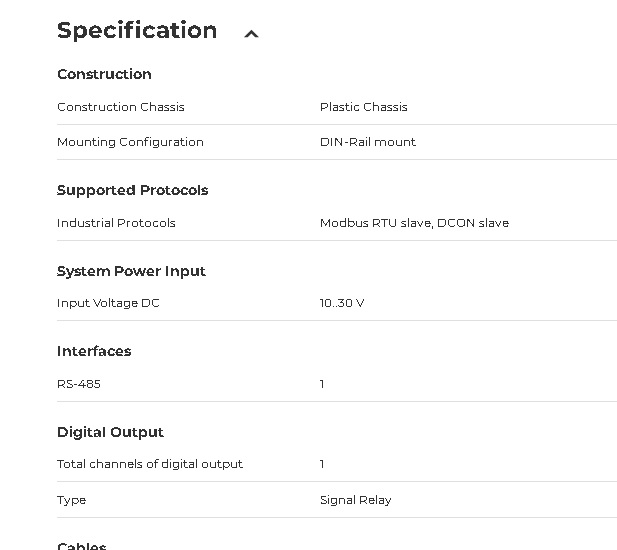The image size is (617, 550).
Task: Select the Construction Chassis label
Action: (121, 107)
